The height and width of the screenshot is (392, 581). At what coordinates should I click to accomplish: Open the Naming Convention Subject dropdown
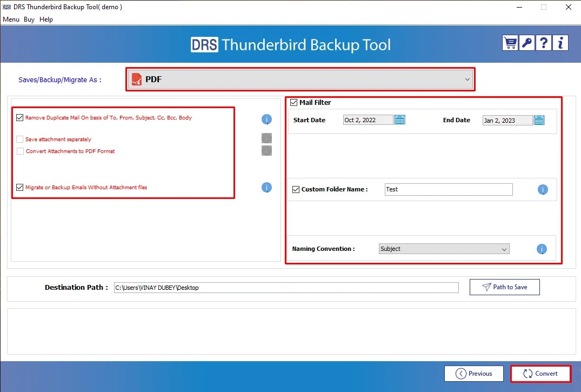coord(444,249)
